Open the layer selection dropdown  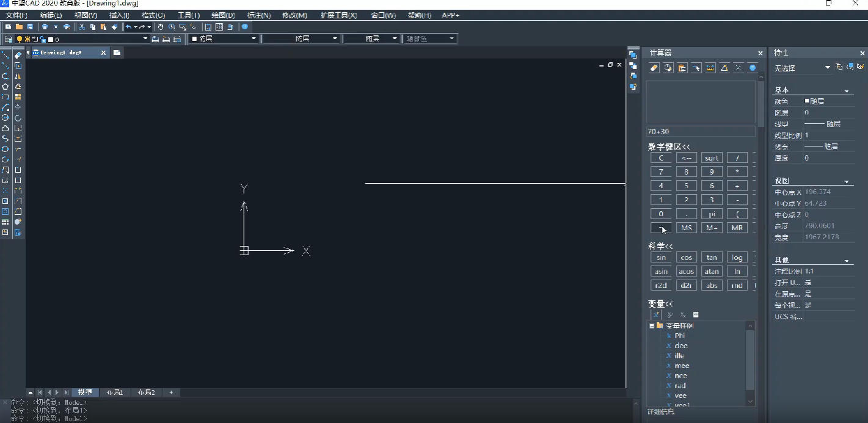(145, 39)
